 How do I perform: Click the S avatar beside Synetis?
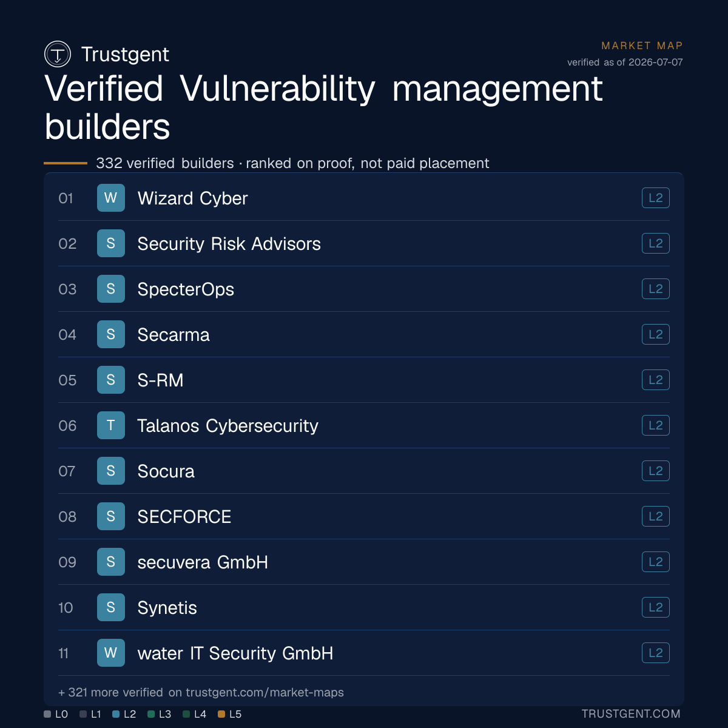tap(111, 607)
